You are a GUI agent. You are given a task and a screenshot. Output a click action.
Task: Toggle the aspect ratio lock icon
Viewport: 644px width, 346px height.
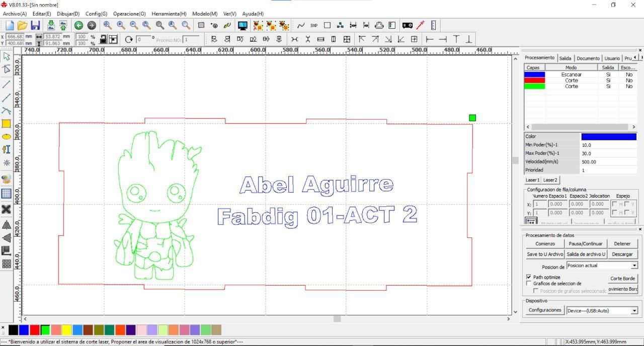103,39
